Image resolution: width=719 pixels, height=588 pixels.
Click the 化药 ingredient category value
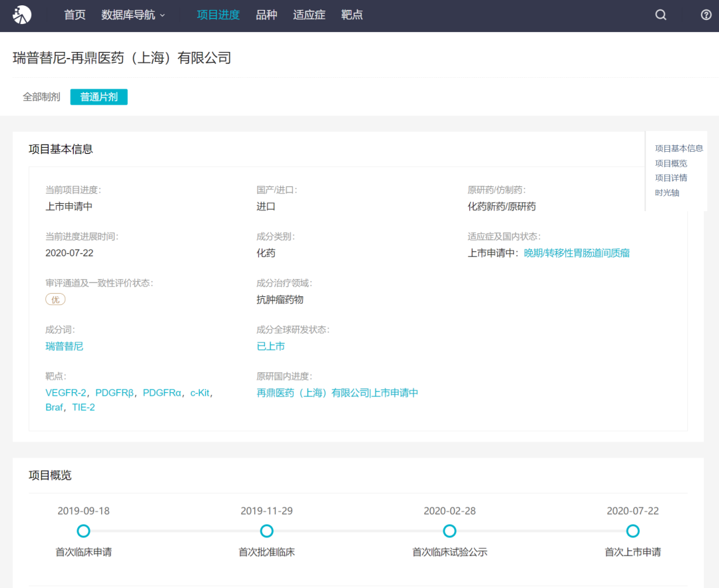point(266,253)
